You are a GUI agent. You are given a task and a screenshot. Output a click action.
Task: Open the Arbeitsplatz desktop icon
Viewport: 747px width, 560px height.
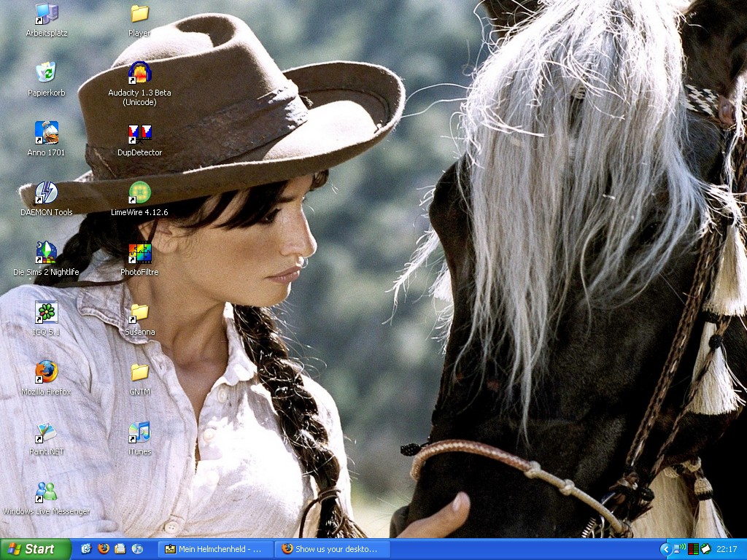coord(47,14)
